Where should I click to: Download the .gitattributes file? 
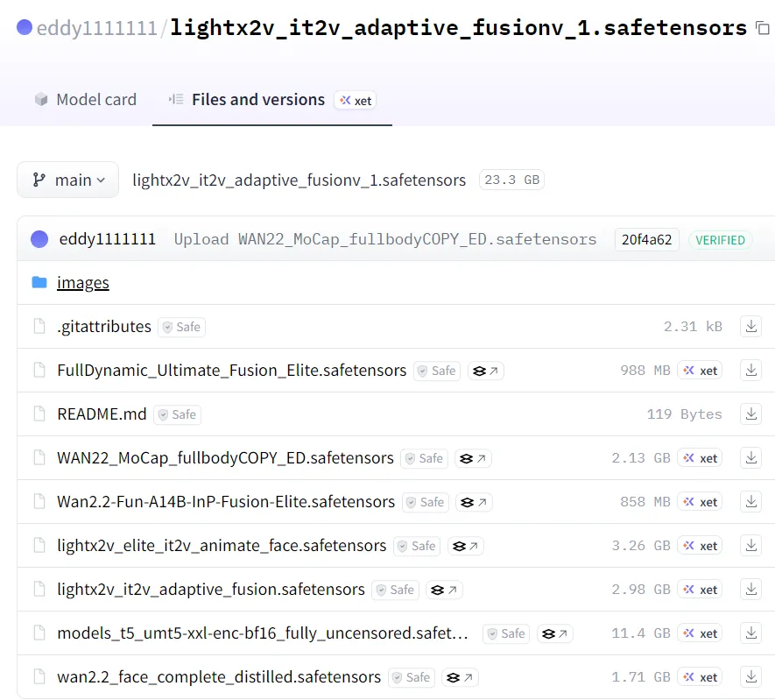(x=750, y=327)
